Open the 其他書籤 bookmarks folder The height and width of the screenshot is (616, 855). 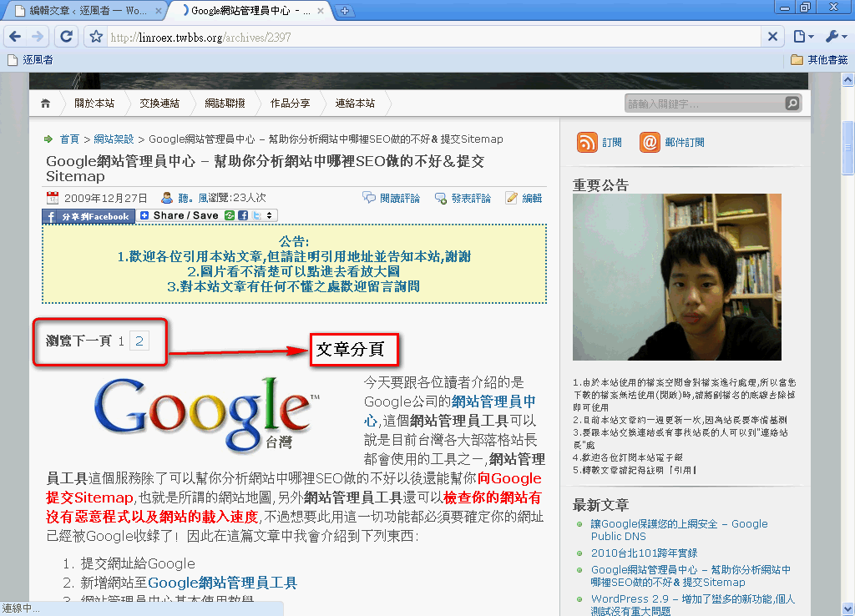pyautogui.click(x=820, y=59)
